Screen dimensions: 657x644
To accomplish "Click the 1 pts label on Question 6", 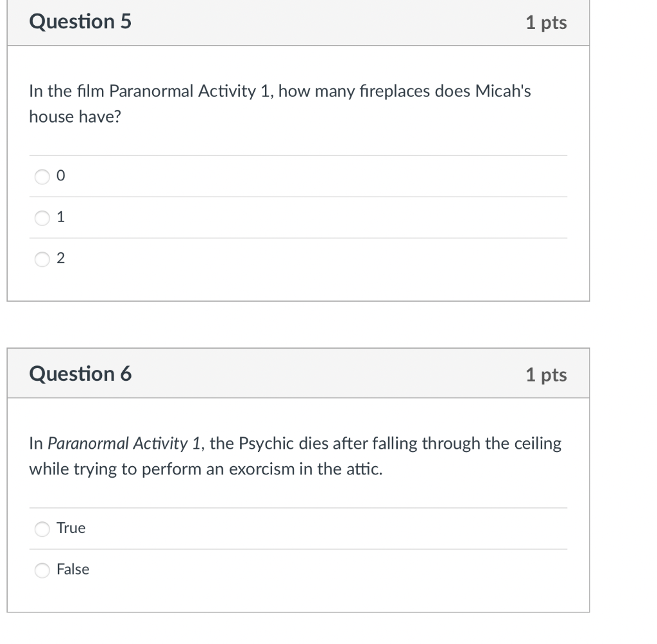I will pyautogui.click(x=545, y=374).
